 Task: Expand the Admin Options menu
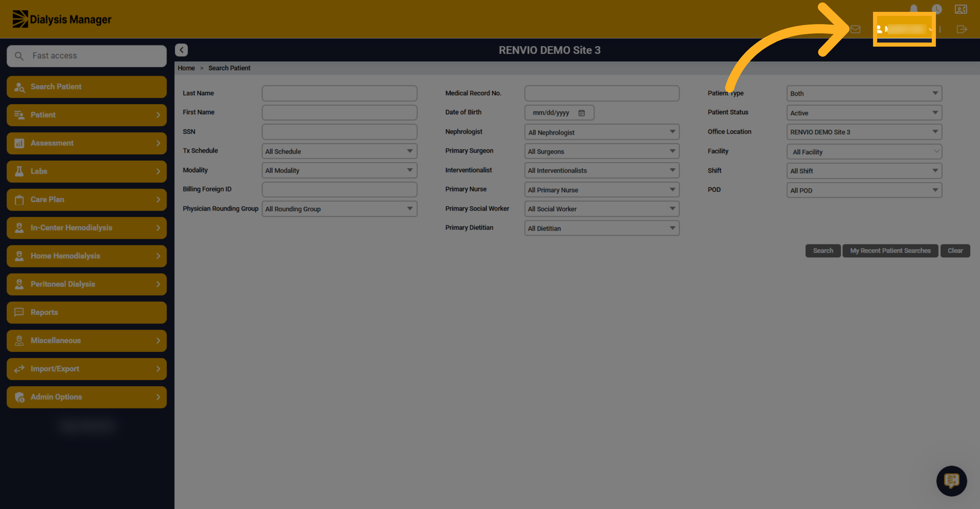87,397
